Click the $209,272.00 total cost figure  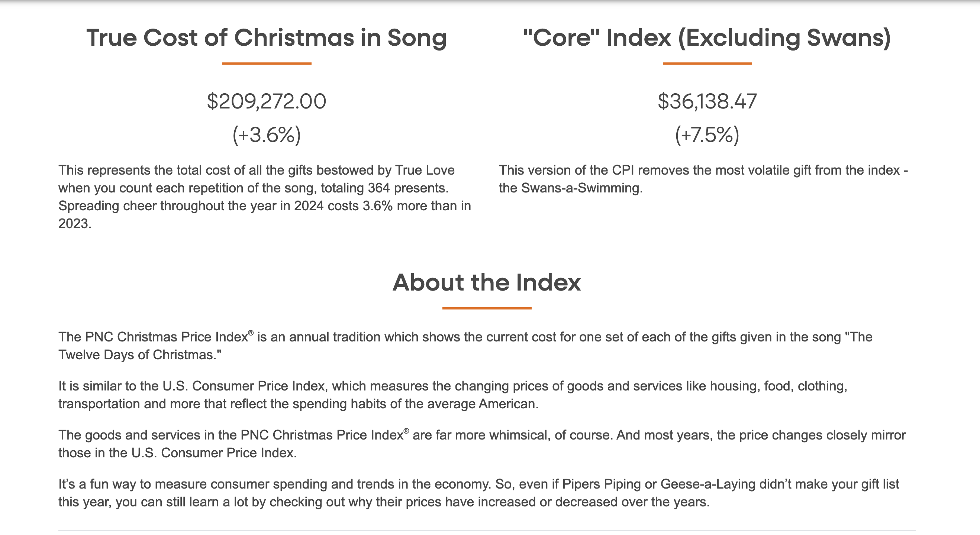click(267, 101)
